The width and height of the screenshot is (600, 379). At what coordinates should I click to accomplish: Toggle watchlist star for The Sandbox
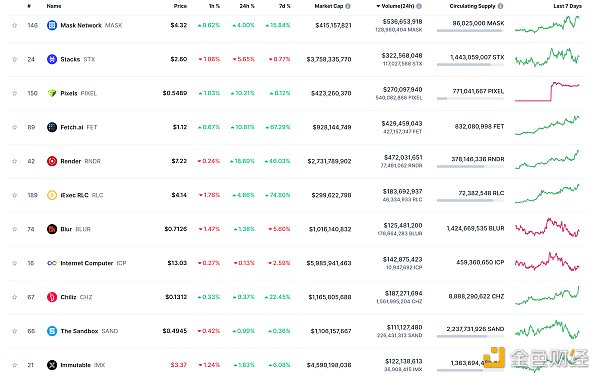click(15, 331)
